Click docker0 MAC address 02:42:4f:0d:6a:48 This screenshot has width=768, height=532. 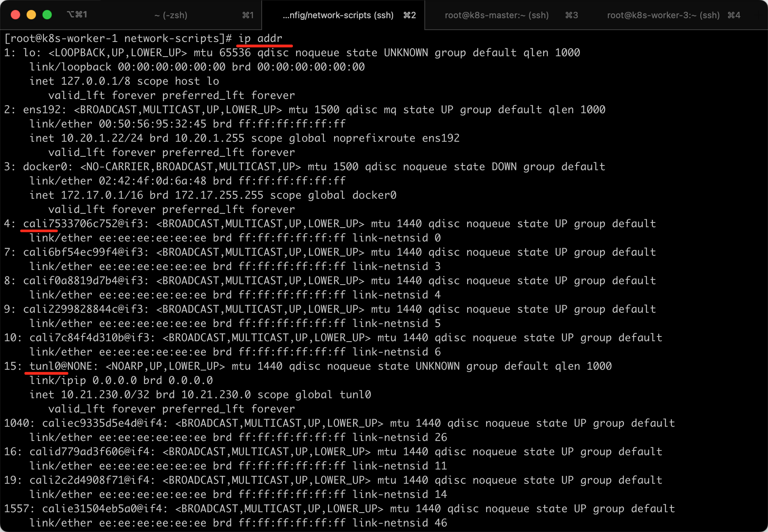click(x=152, y=181)
